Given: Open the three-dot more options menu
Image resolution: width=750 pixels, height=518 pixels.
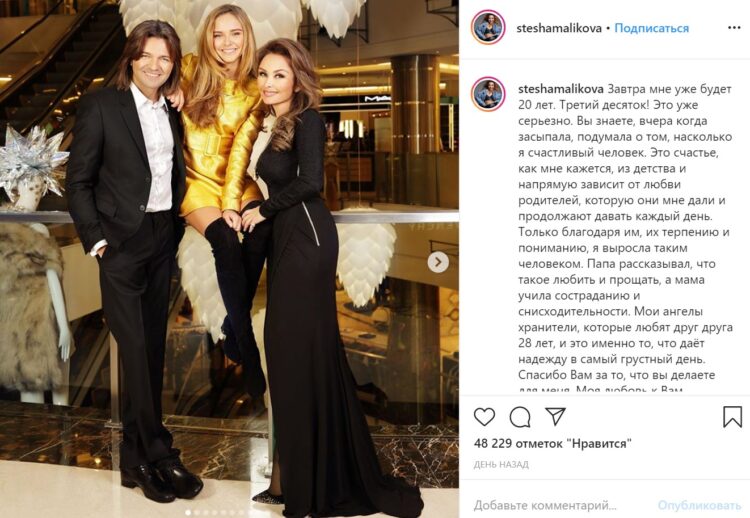Looking at the screenshot, I should [x=734, y=28].
